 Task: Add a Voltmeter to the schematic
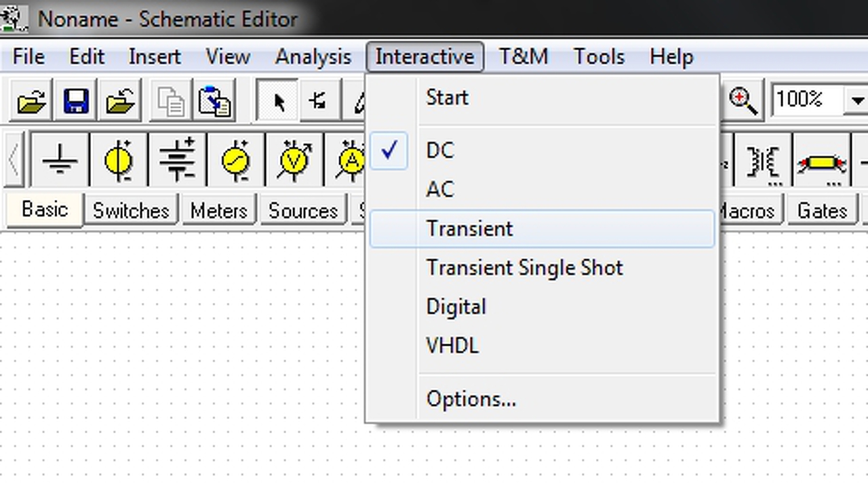[x=294, y=161]
